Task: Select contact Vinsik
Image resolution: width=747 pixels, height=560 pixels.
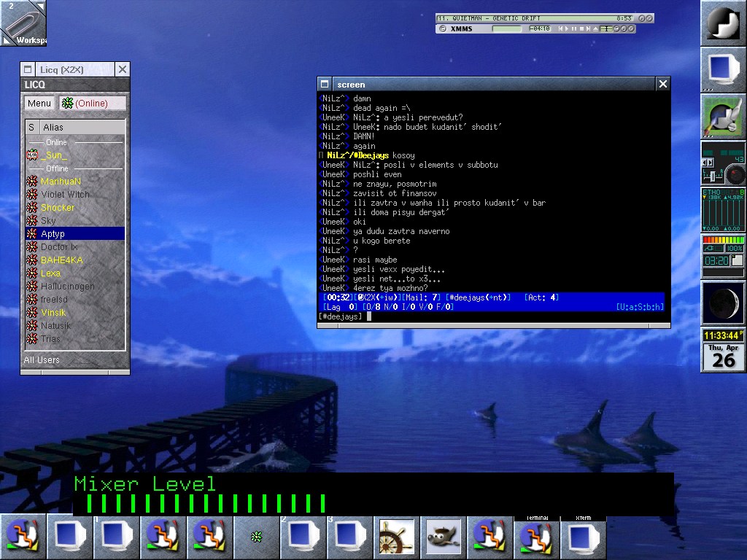Action: click(x=75, y=312)
